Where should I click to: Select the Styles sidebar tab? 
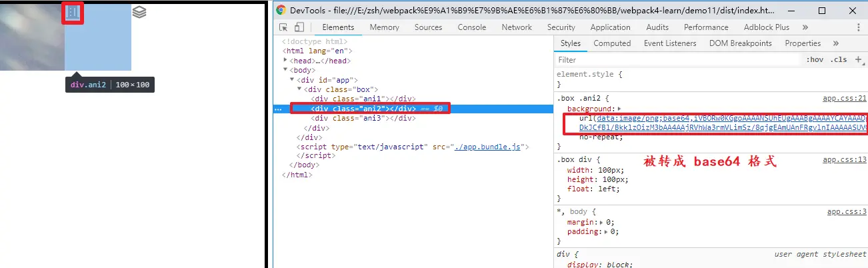tap(570, 43)
